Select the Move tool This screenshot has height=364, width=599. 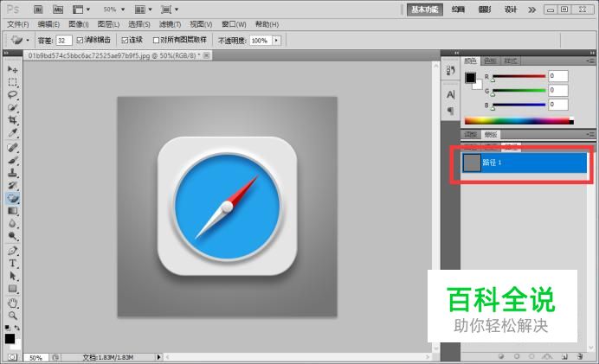pos(13,70)
